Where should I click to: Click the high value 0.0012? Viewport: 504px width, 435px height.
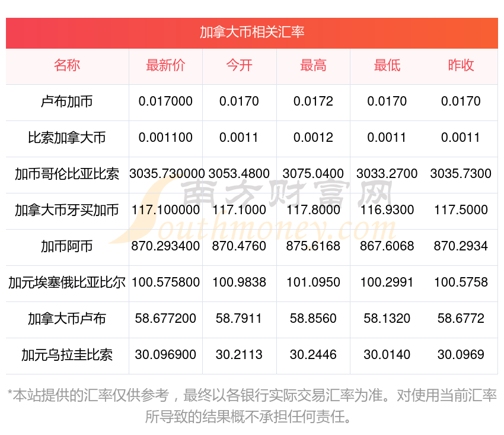pos(313,138)
